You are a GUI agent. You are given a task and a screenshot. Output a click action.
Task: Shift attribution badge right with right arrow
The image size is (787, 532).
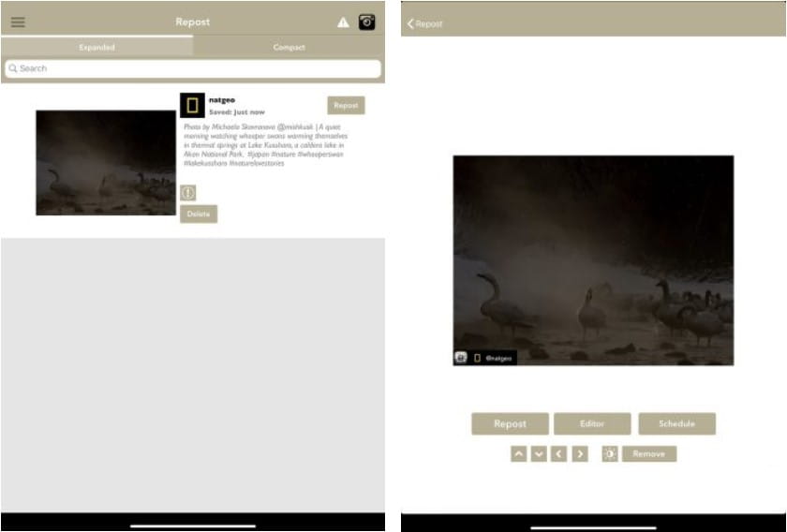(x=580, y=454)
